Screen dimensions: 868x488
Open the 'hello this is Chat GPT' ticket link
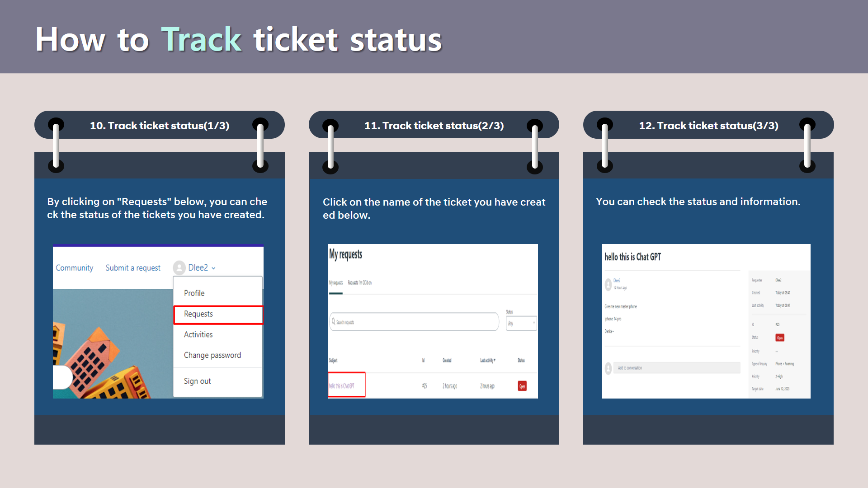click(x=342, y=386)
